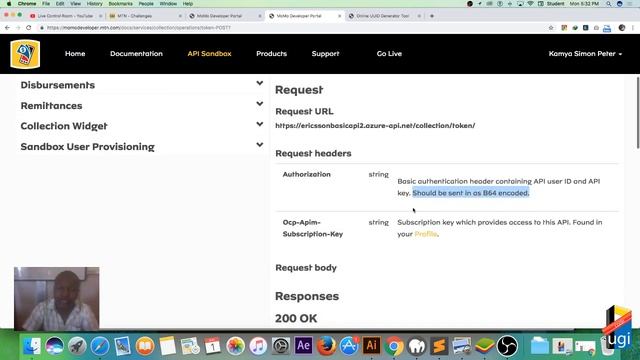Click the Request body heading
The image size is (640, 360).
coord(306,268)
